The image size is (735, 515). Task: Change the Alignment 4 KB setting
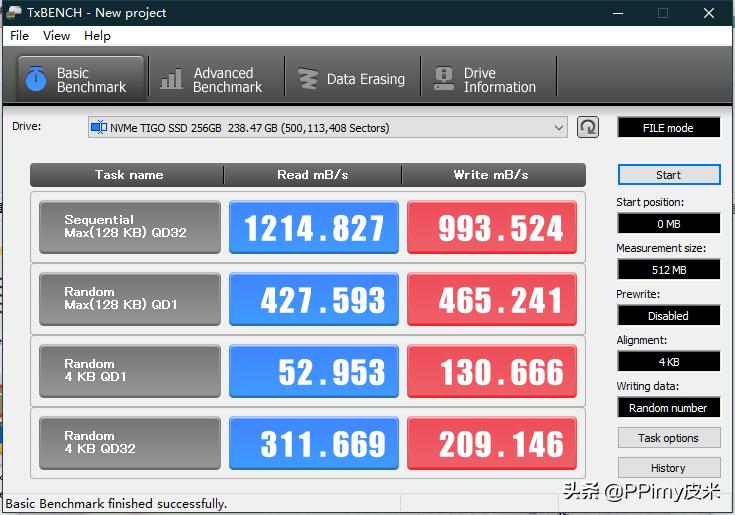click(669, 361)
